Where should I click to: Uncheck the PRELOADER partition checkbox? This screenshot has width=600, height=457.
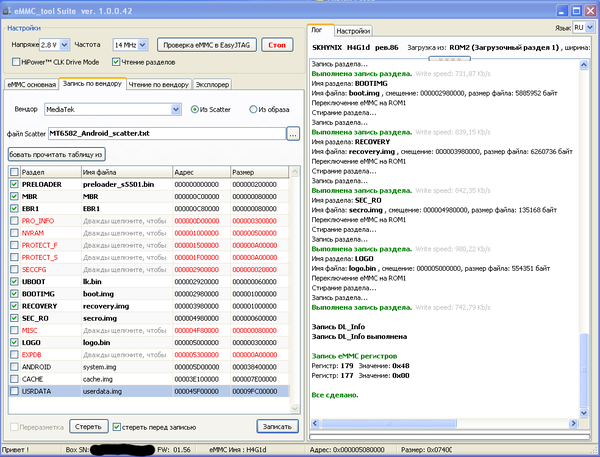[13, 184]
